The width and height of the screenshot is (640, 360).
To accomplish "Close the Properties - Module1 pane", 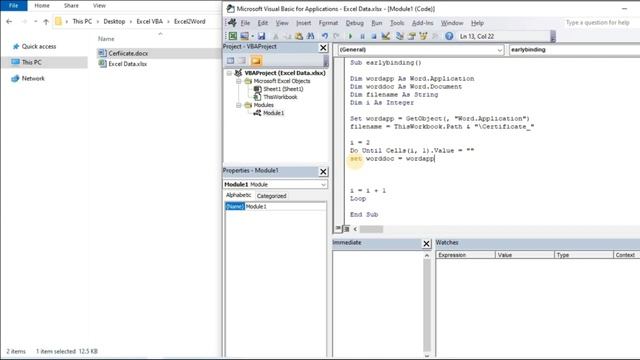I will (x=323, y=171).
